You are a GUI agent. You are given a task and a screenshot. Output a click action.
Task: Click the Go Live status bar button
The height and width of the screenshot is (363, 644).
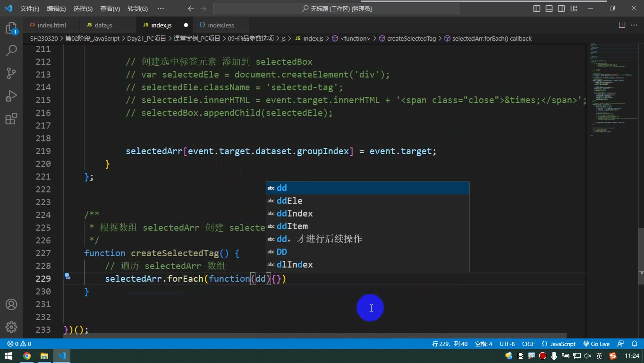596,344
